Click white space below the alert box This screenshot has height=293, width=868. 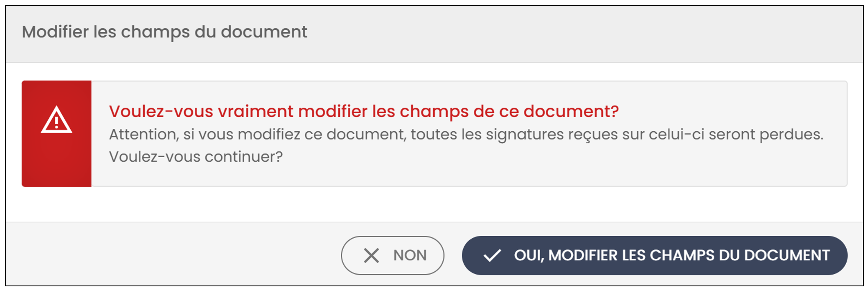[434, 204]
